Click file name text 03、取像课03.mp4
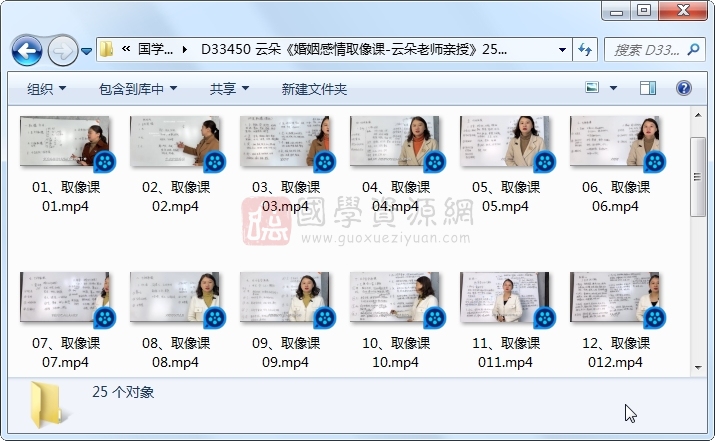715x441 pixels. [285, 197]
